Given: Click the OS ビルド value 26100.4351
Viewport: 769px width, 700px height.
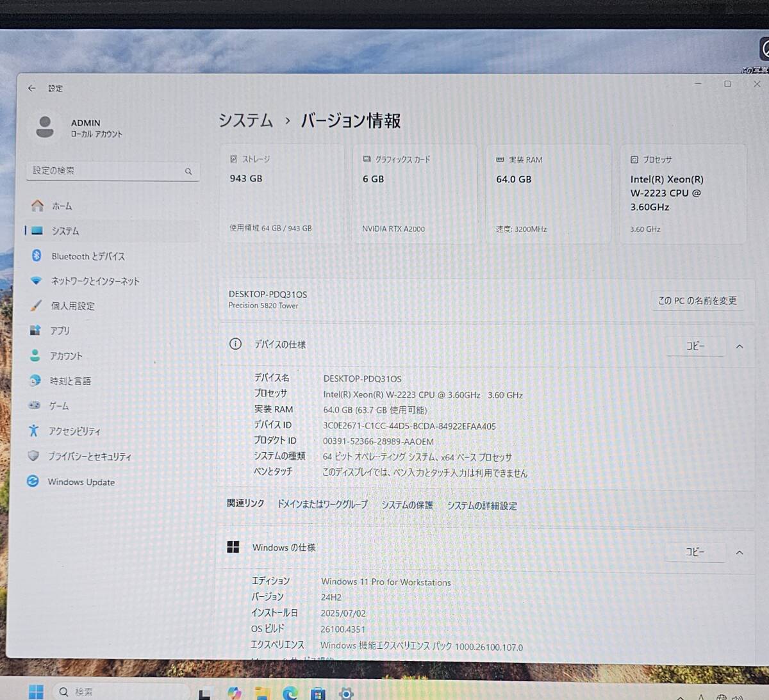Looking at the screenshot, I should point(343,629).
